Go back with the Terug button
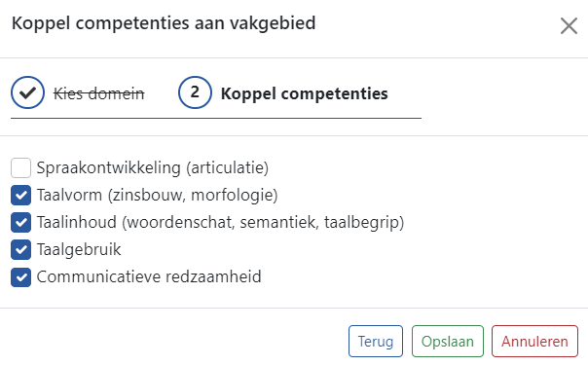The image size is (588, 366). pyautogui.click(x=376, y=342)
